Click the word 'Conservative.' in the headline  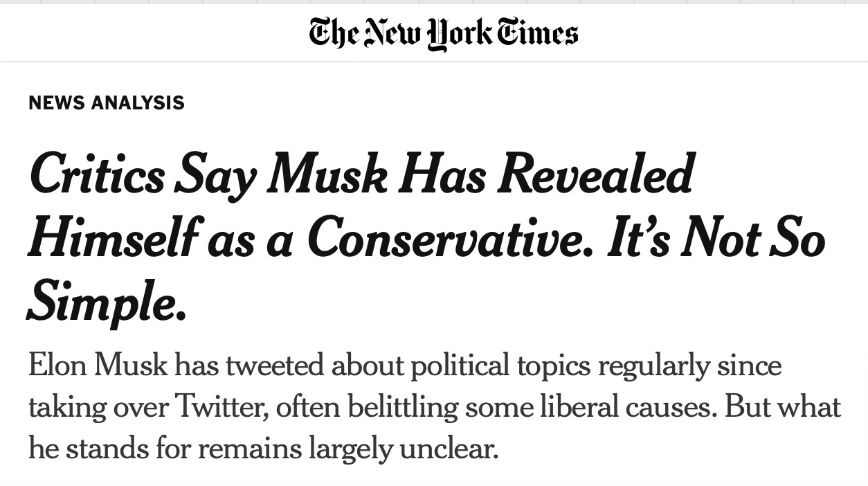coord(450,239)
